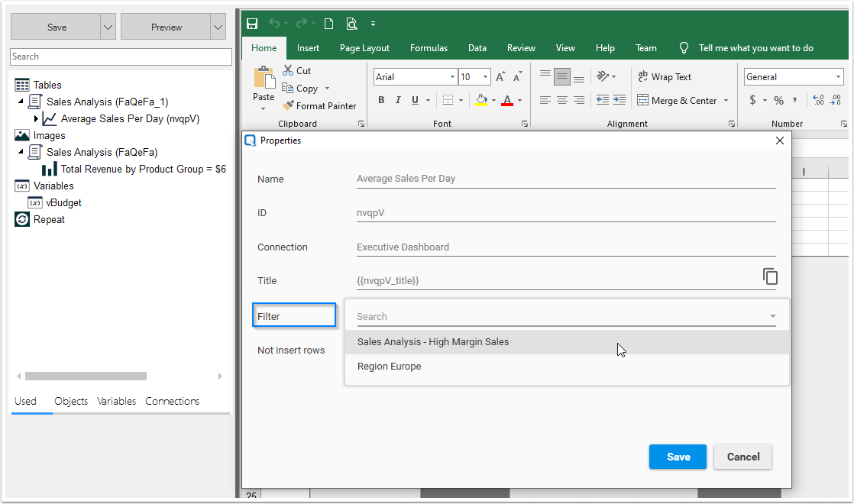
Task: Click the Save button in the Properties dialog
Action: click(x=678, y=456)
